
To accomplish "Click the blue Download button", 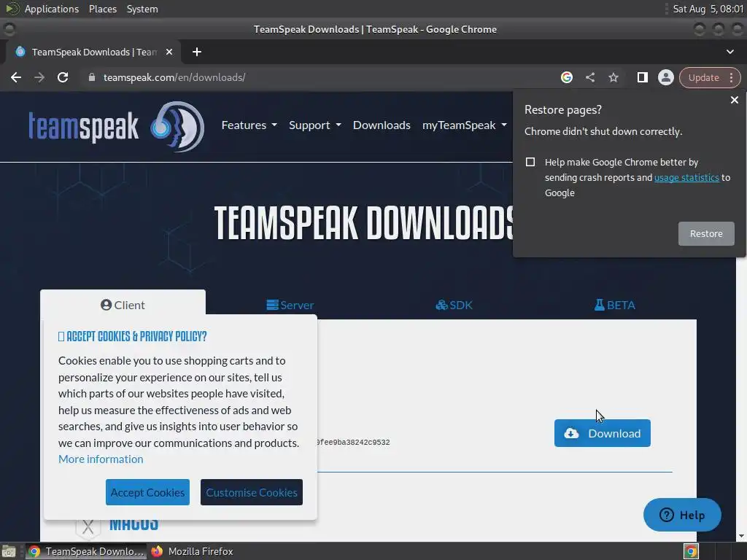I will [602, 433].
